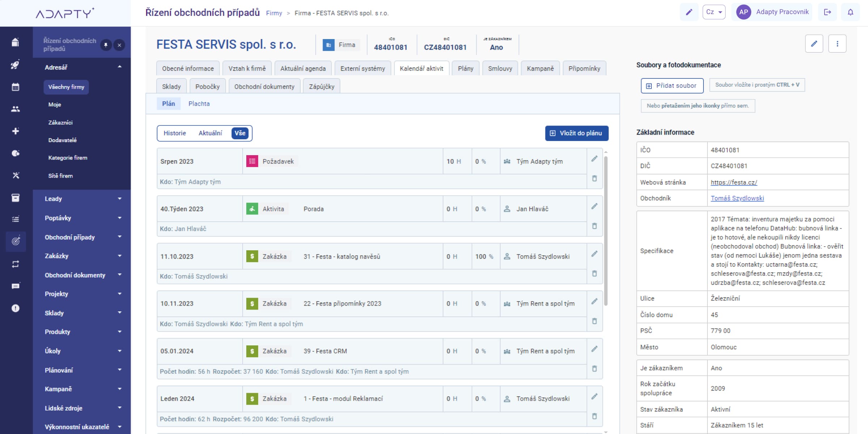
Task: Open Dodavatelé in the Adresář menu
Action: click(x=62, y=140)
